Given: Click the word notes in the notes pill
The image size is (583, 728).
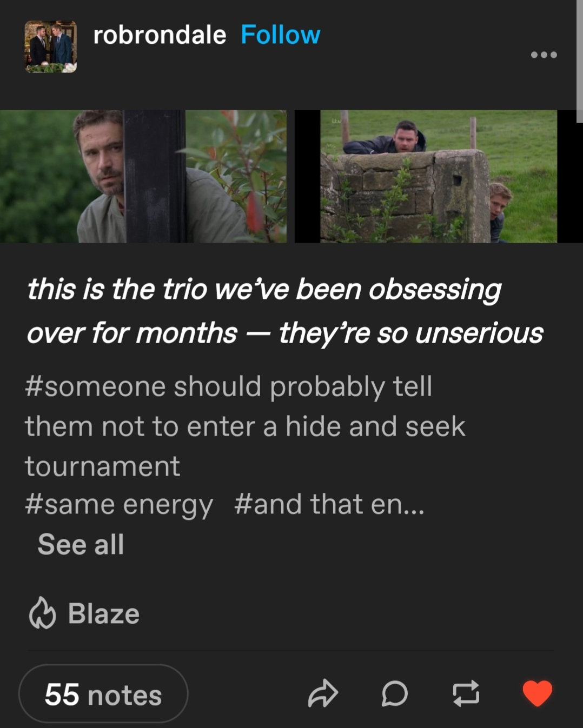Looking at the screenshot, I should tap(125, 695).
